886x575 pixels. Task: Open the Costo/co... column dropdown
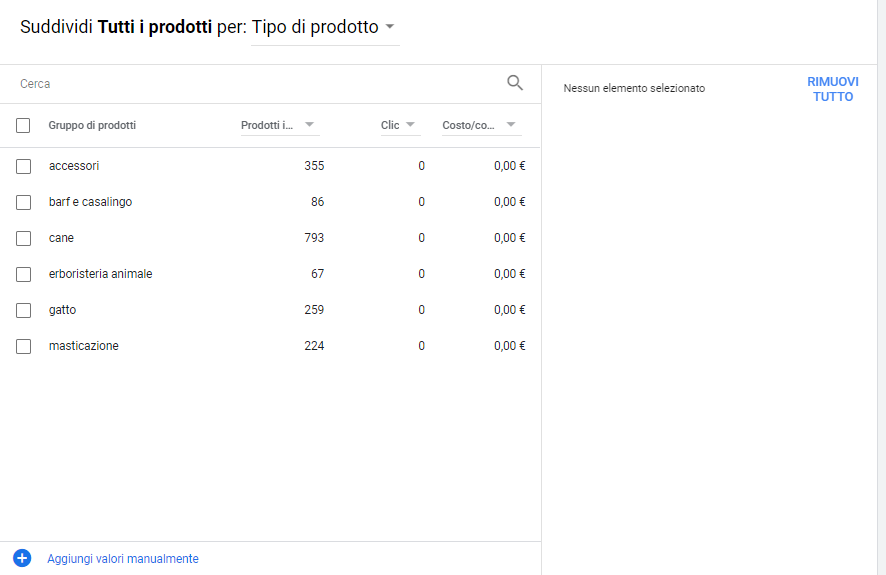point(481,125)
